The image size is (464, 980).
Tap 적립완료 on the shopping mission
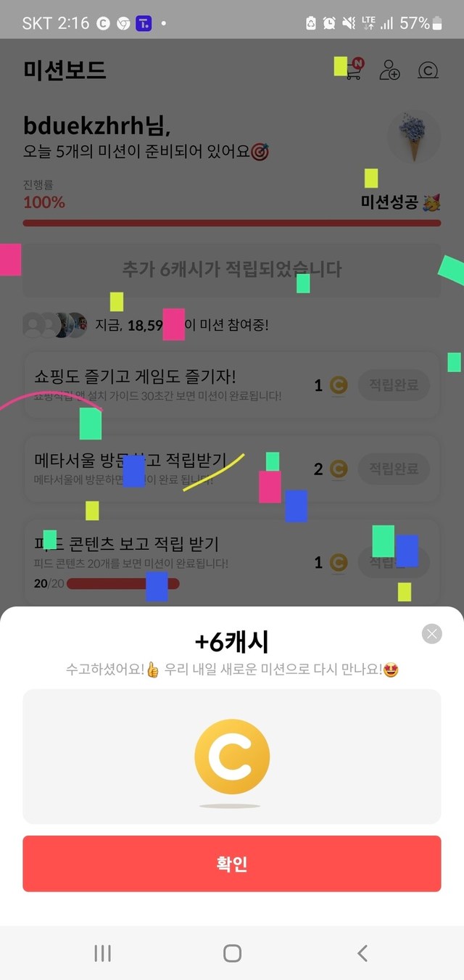[394, 385]
